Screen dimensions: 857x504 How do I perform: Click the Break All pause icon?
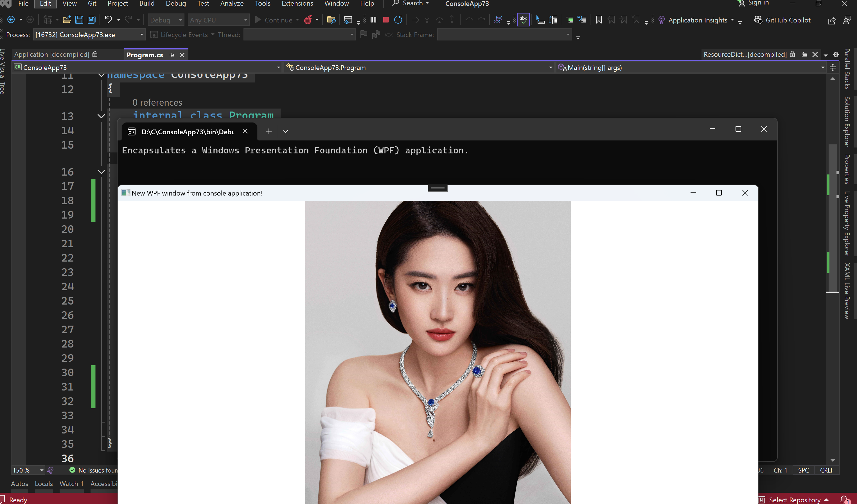373,20
